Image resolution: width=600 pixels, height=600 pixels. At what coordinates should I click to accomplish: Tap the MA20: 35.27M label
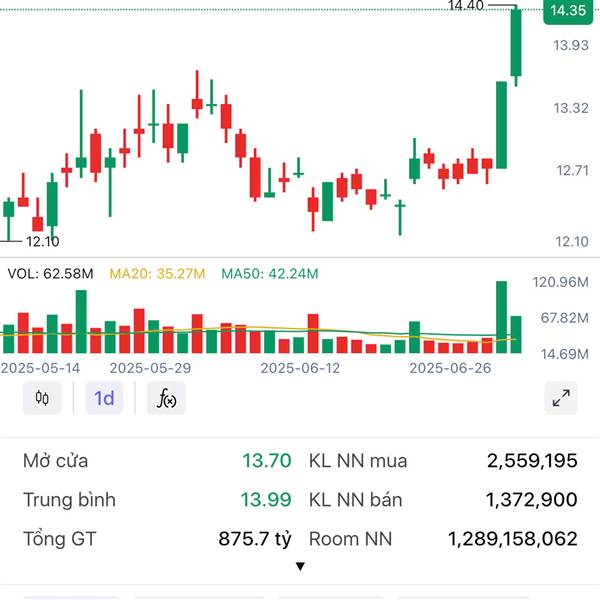(x=157, y=274)
